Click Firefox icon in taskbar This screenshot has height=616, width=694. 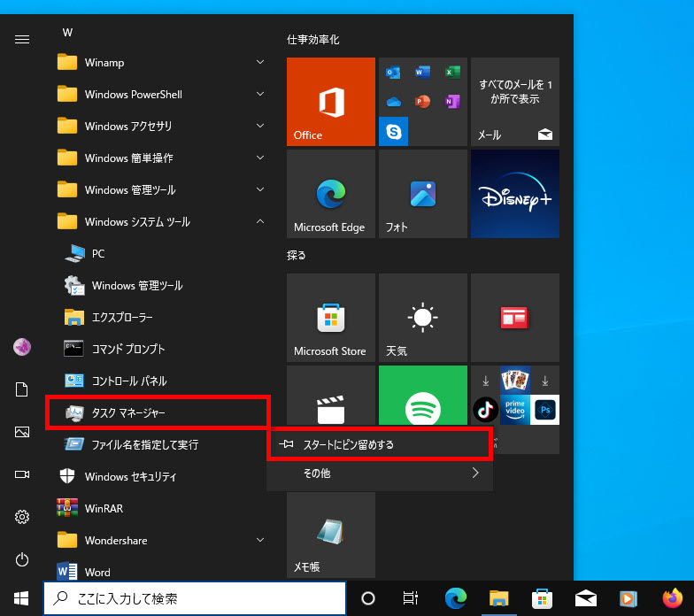[672, 598]
